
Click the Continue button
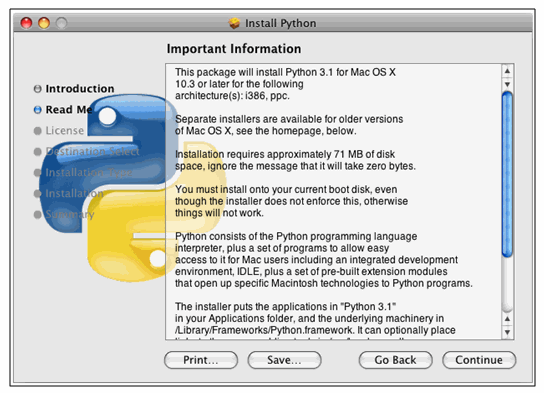(479, 360)
